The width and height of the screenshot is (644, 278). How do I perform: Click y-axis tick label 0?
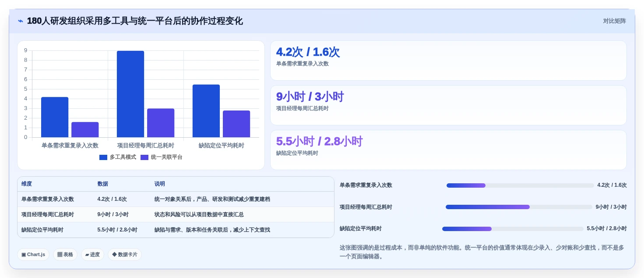click(x=26, y=137)
